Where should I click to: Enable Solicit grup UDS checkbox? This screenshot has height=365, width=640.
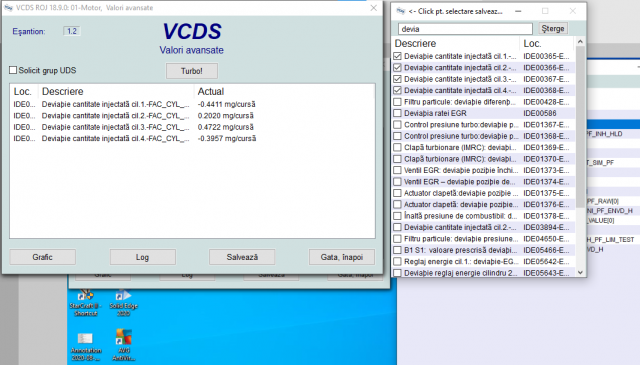pyautogui.click(x=13, y=70)
